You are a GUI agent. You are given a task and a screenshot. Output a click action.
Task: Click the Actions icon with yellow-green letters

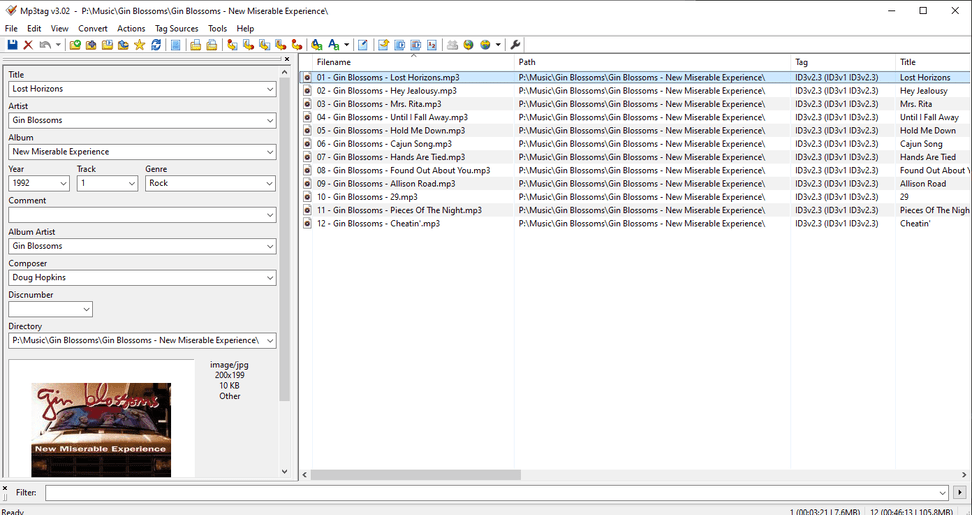(317, 45)
